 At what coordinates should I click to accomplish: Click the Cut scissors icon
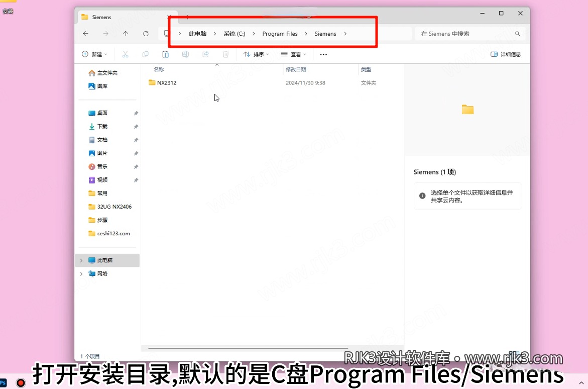125,54
